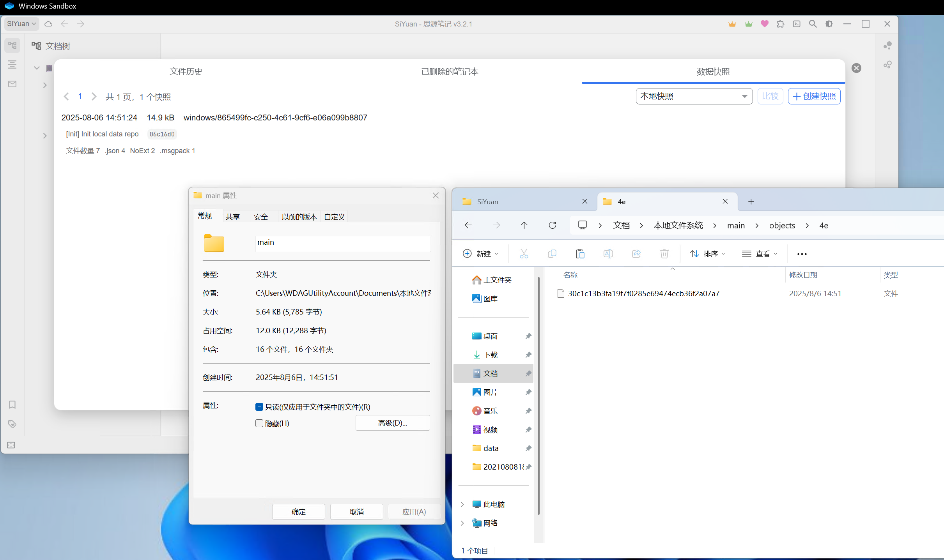
Task: Click the SiYuan search magnifier icon
Action: (813, 24)
